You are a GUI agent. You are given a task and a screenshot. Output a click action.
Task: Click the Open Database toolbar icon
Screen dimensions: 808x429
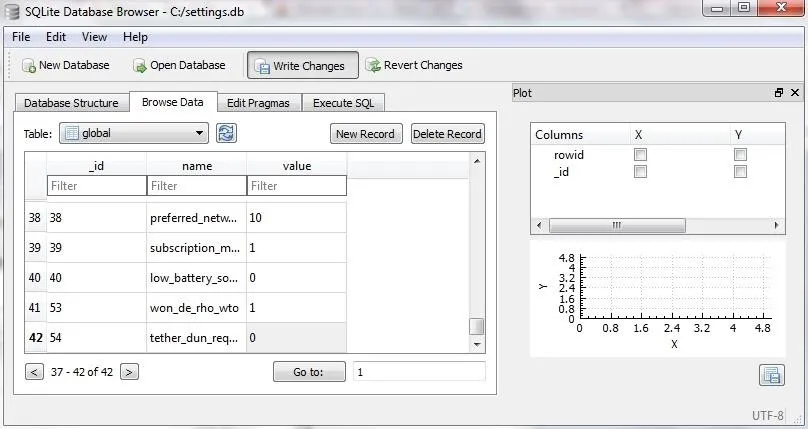coord(139,65)
